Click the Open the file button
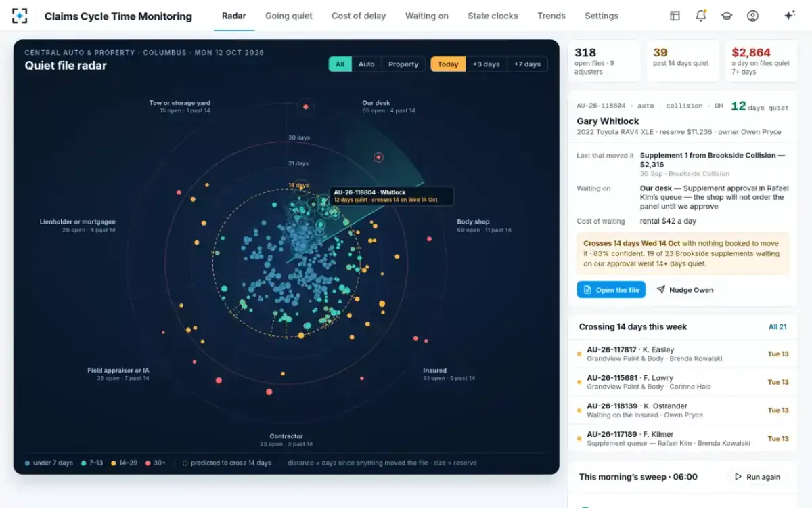The image size is (812, 508). tap(611, 290)
